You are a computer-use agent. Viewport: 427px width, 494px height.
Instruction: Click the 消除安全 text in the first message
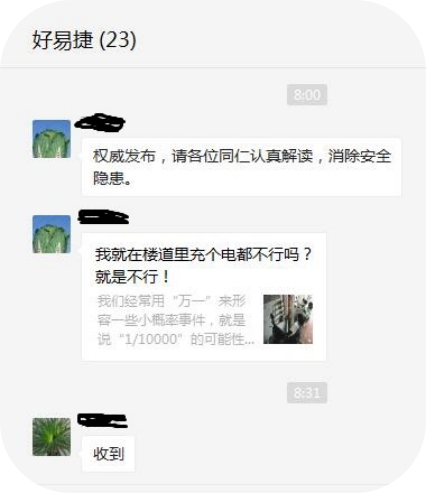click(360, 156)
